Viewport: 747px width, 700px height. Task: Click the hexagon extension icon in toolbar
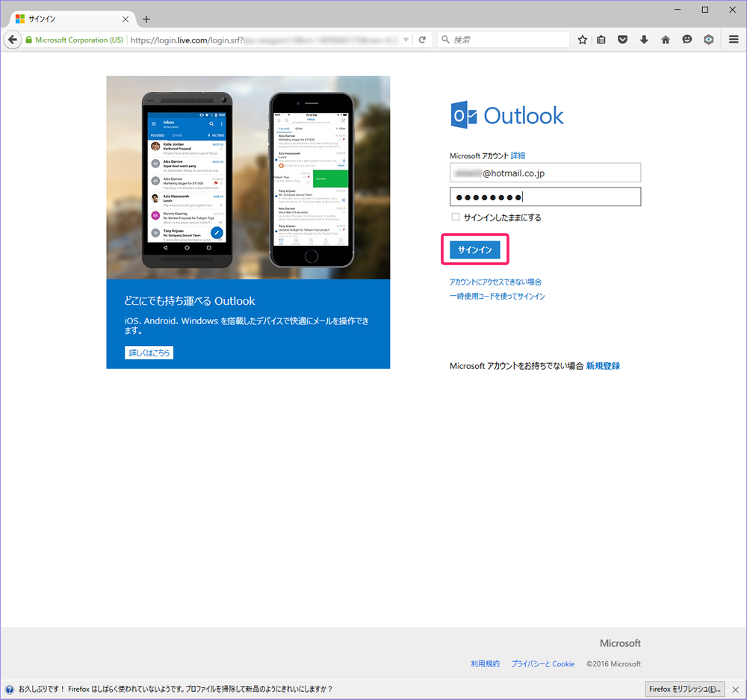708,40
